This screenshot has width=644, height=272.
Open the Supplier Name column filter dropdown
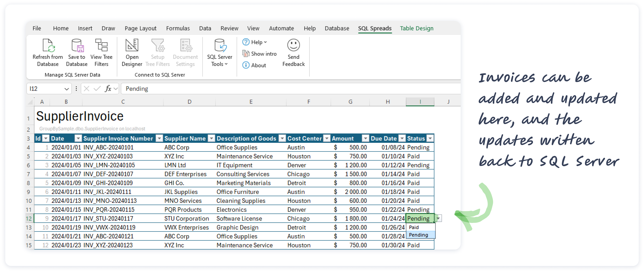pos(211,138)
